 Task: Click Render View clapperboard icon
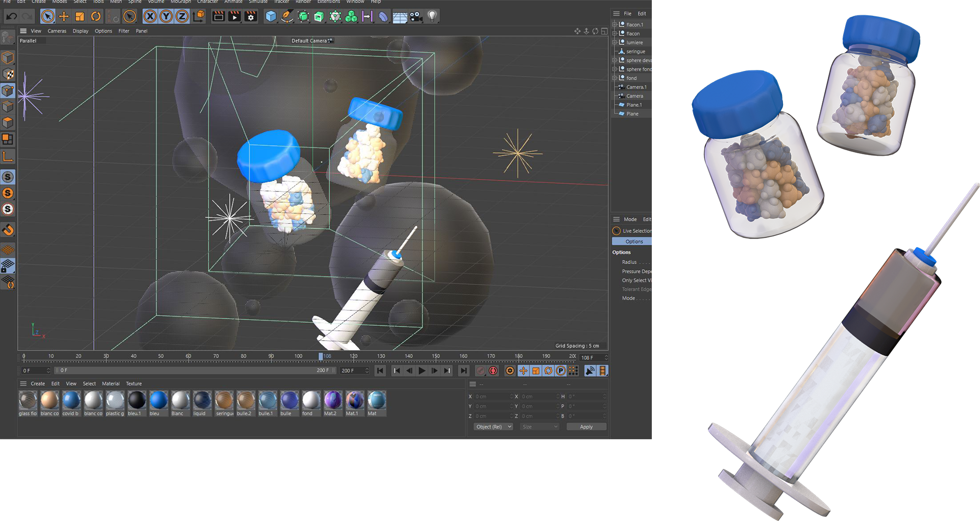(218, 16)
